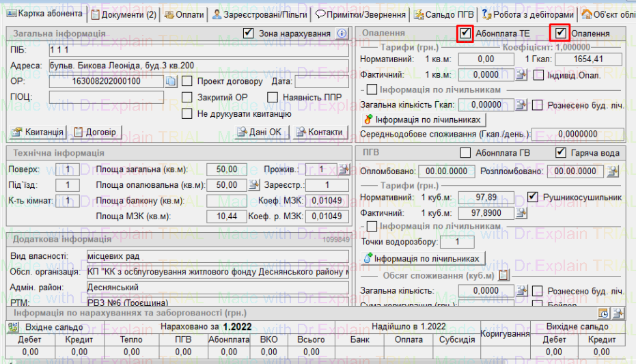Click the copy icon beside ОР number
This screenshot has height=364, width=636.
coord(171,82)
